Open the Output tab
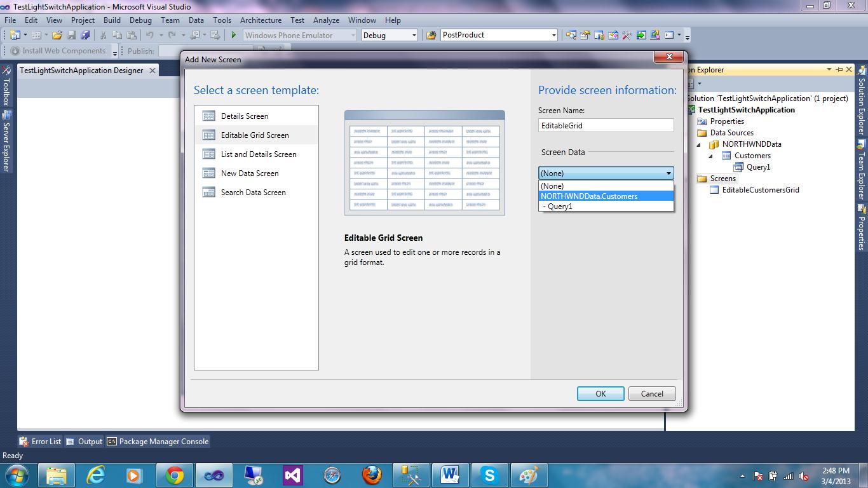868x488 pixels. click(85, 442)
